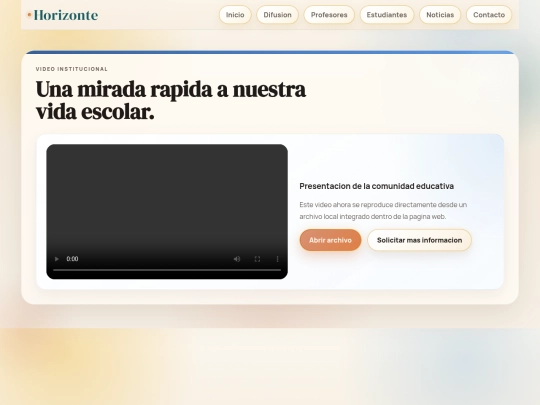Mute the video with the volume icon
Image resolution: width=540 pixels, height=405 pixels.
click(x=237, y=259)
